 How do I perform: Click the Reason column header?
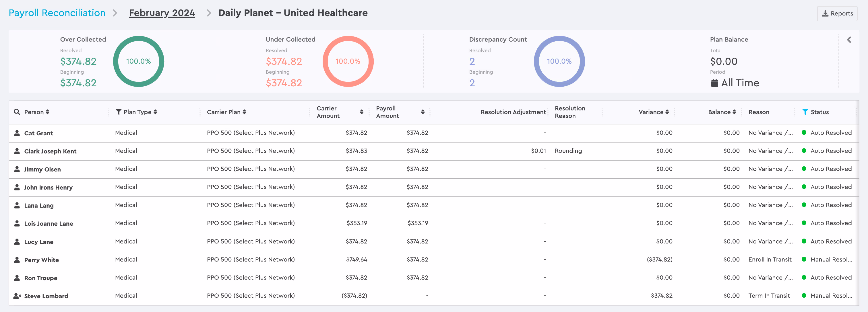(x=759, y=112)
